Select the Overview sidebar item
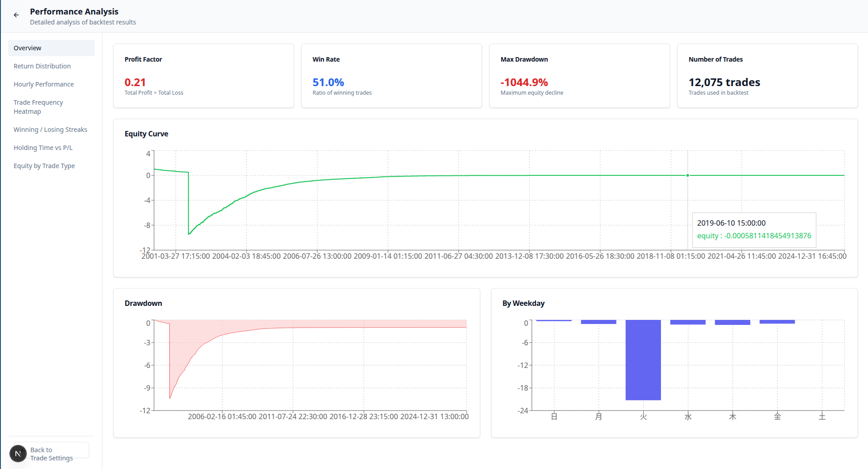 51,48
